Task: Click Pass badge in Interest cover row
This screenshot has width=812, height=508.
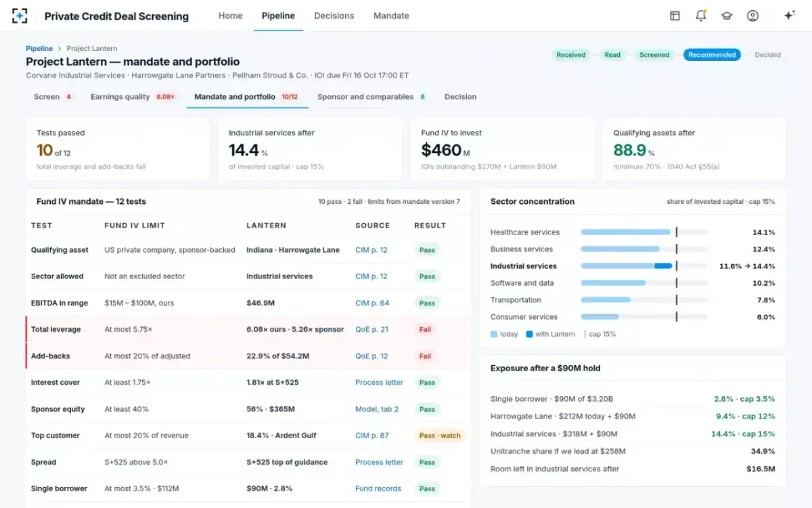Action: [427, 383]
